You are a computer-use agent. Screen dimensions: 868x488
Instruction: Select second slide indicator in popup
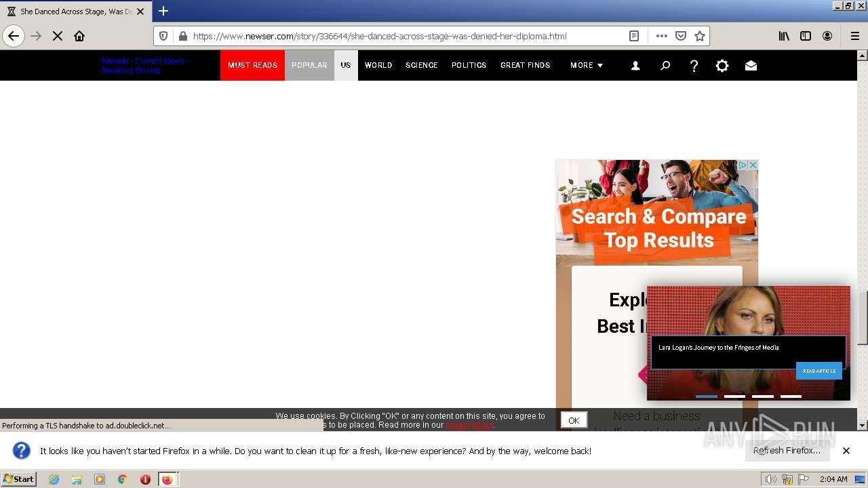click(734, 396)
